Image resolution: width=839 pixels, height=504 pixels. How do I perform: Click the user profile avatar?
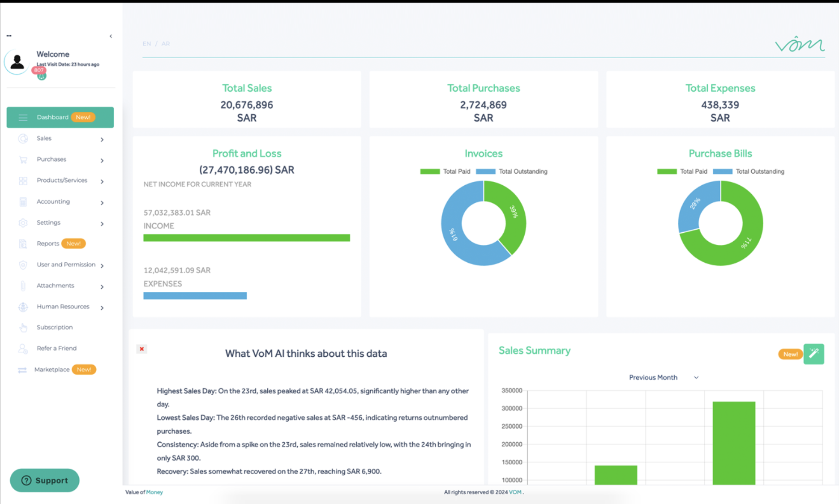click(17, 62)
